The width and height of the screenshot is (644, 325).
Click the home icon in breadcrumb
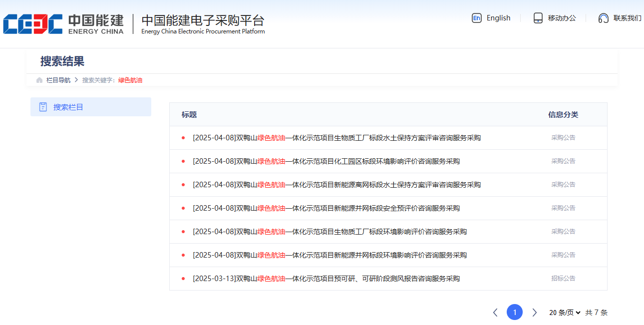pyautogui.click(x=39, y=80)
